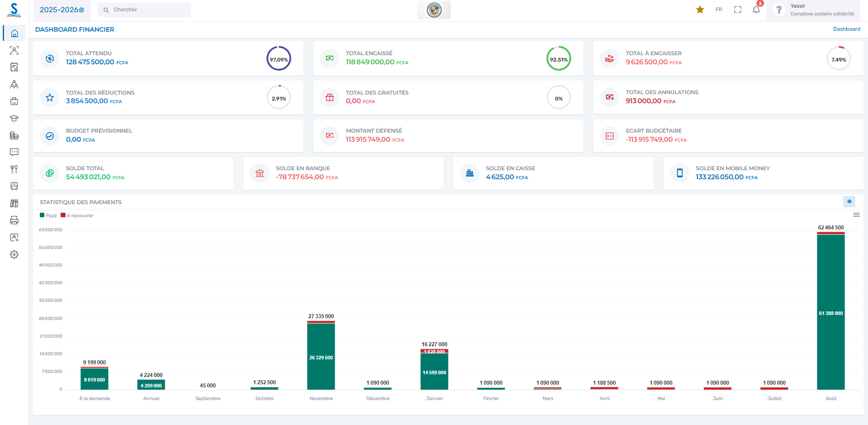Screen dimensions: 868x425
Task: Open the finances/coins section in sidebar
Action: (x=14, y=135)
